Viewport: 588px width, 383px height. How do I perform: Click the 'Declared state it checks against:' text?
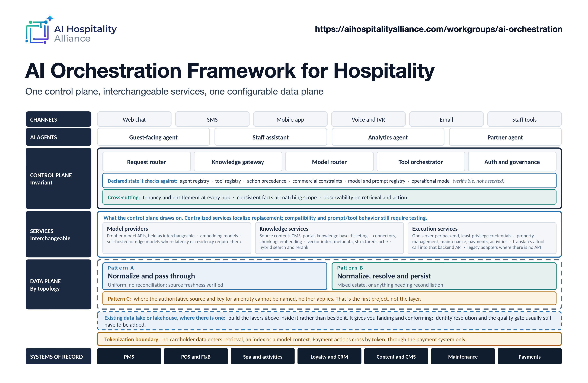[142, 181]
